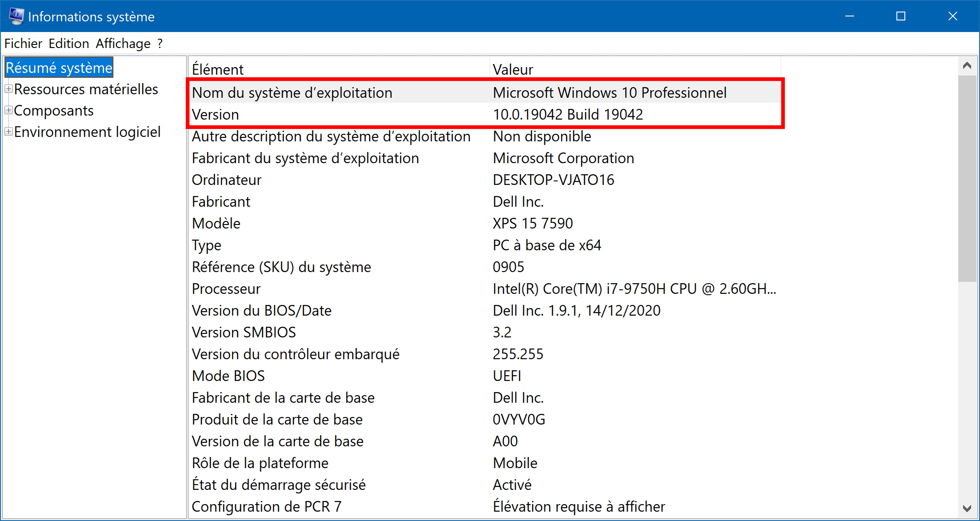Click the Informations système title bar icon
This screenshot has height=521, width=980.
tap(16, 16)
